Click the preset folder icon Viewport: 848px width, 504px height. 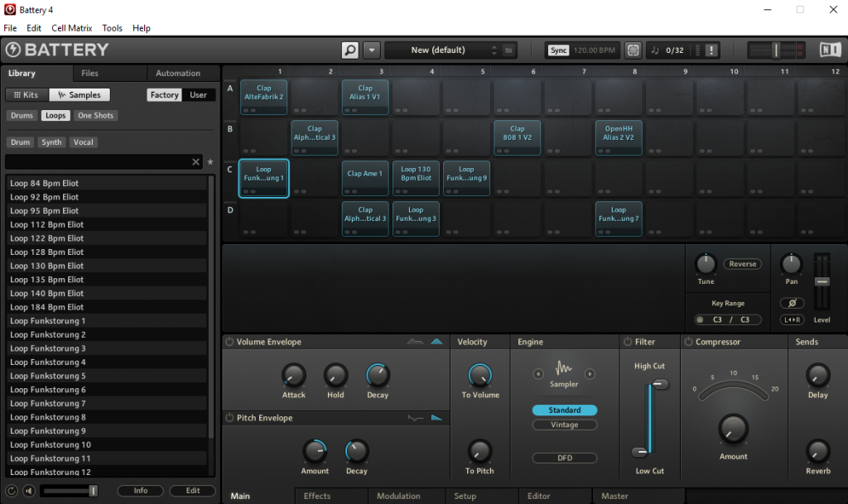click(508, 50)
